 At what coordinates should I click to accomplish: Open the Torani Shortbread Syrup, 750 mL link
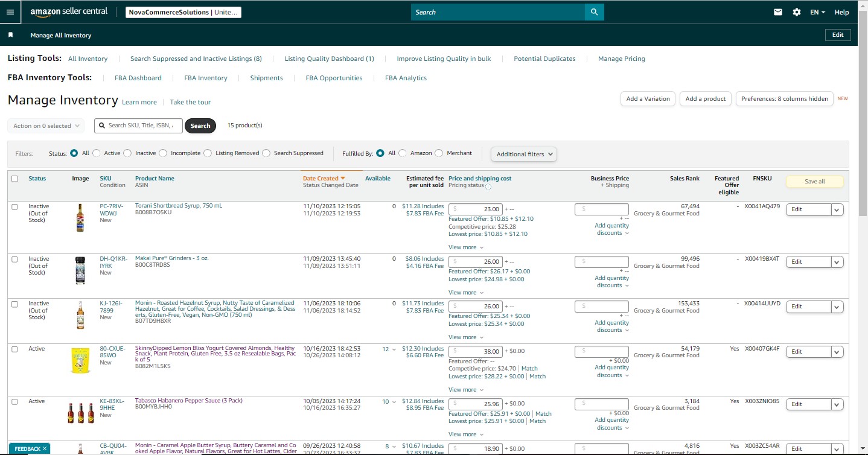pyautogui.click(x=179, y=206)
